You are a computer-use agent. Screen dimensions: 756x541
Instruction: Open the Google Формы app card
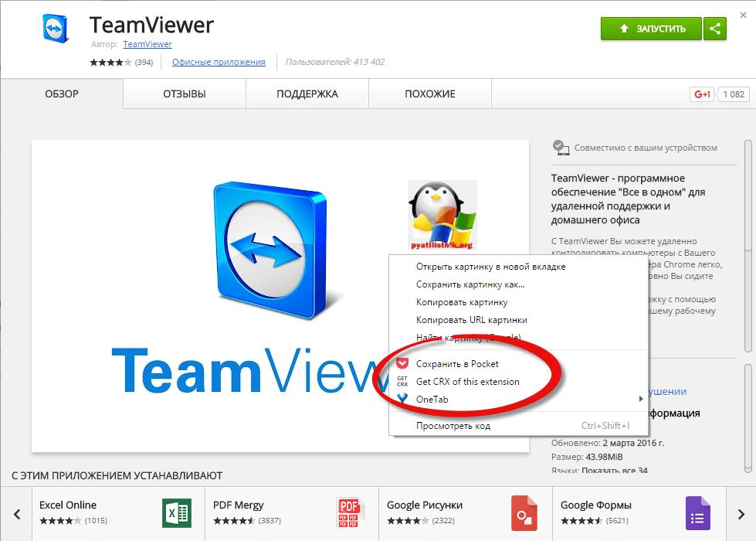639,514
